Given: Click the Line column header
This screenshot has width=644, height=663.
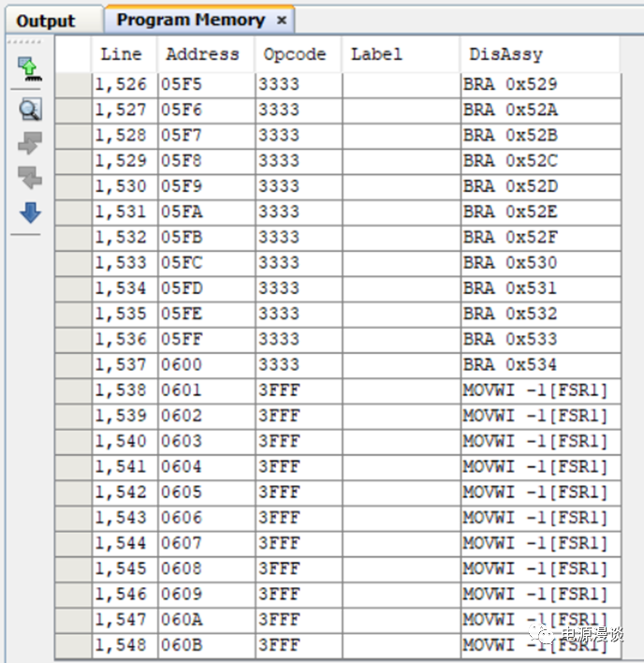Looking at the screenshot, I should click(x=122, y=54).
